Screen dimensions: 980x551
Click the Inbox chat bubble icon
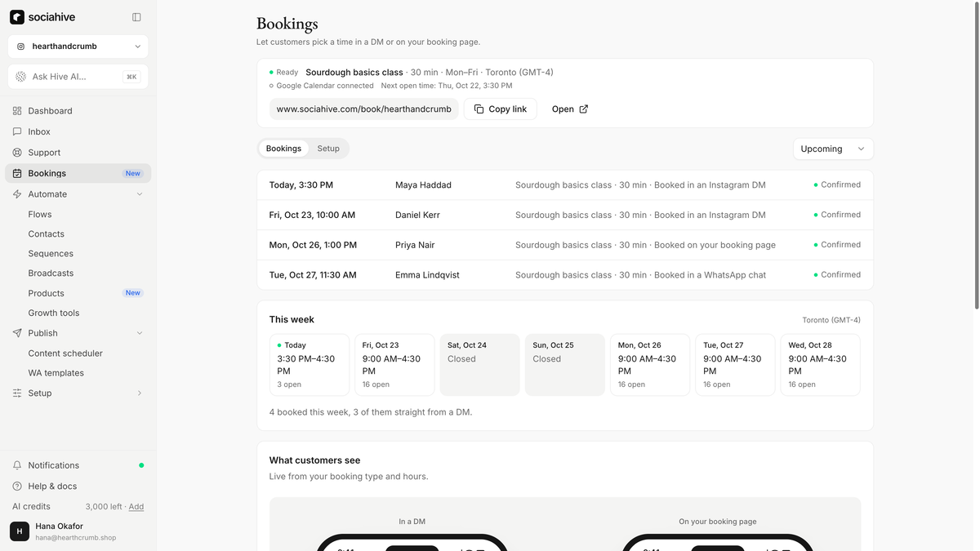(17, 131)
